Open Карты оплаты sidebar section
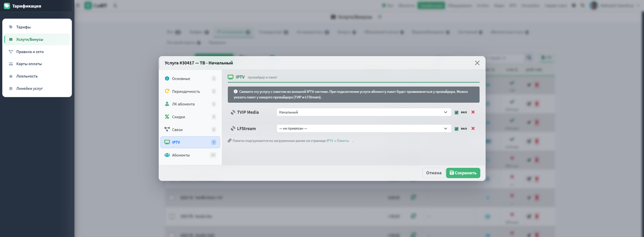 point(37,64)
